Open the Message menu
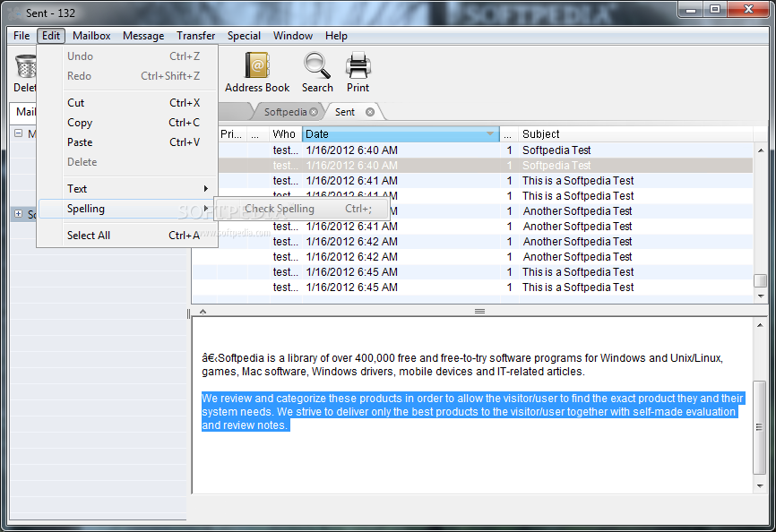This screenshot has width=776, height=532. (x=143, y=36)
